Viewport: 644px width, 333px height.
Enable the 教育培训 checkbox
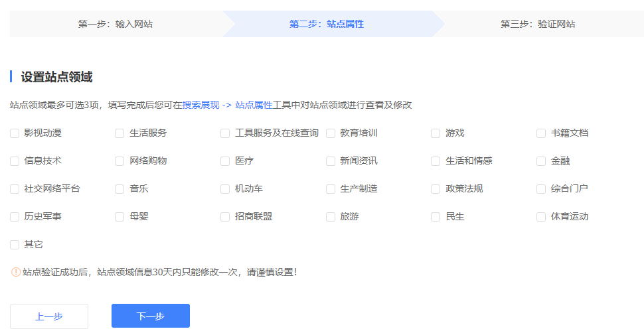click(x=331, y=133)
